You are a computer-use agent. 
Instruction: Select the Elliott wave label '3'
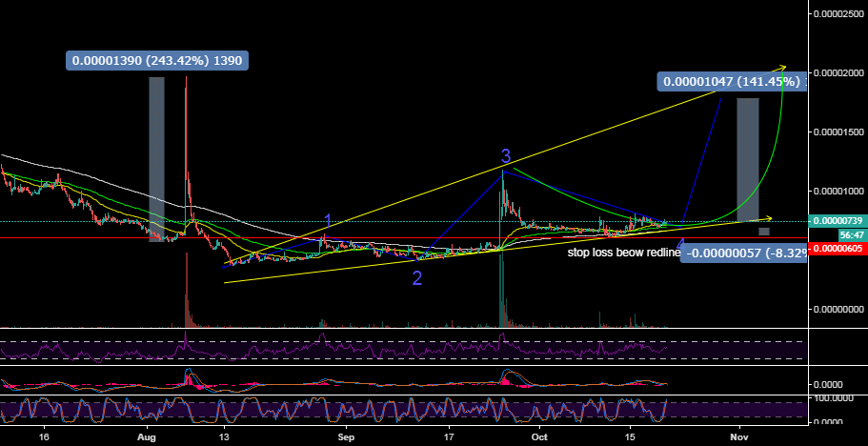click(x=506, y=154)
